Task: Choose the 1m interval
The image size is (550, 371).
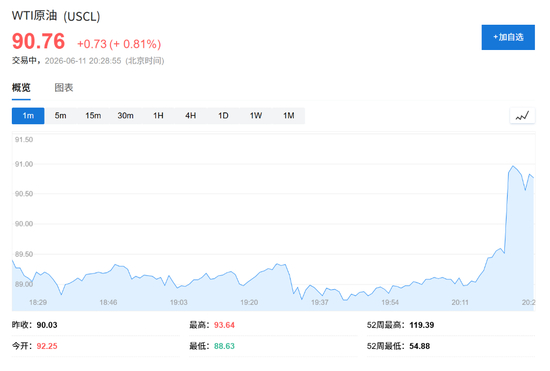Action: pyautogui.click(x=28, y=116)
